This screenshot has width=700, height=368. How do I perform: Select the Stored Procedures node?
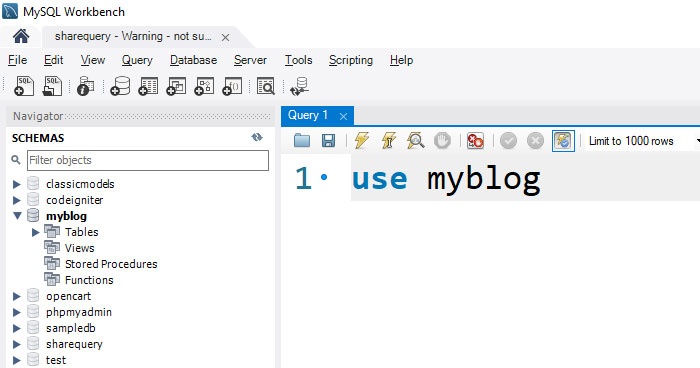pyautogui.click(x=111, y=264)
